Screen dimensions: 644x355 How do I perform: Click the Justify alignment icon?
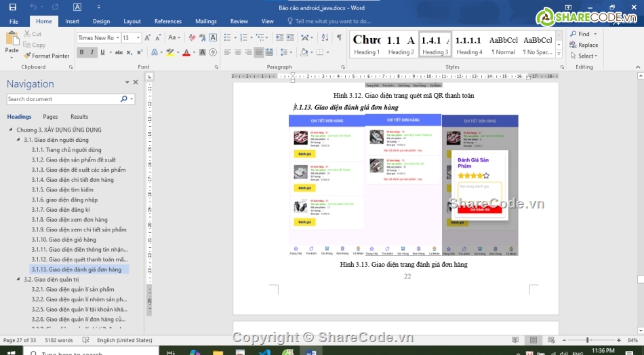click(x=259, y=52)
